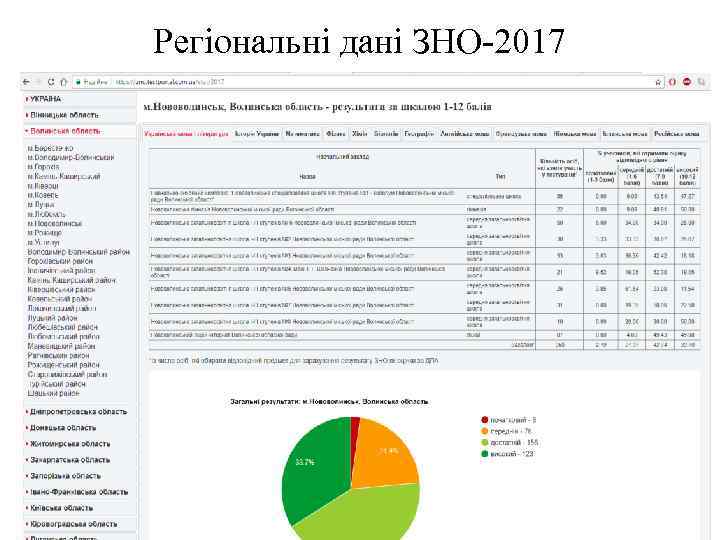
Task: Expand Донецька область section
Action: [x=61, y=428]
